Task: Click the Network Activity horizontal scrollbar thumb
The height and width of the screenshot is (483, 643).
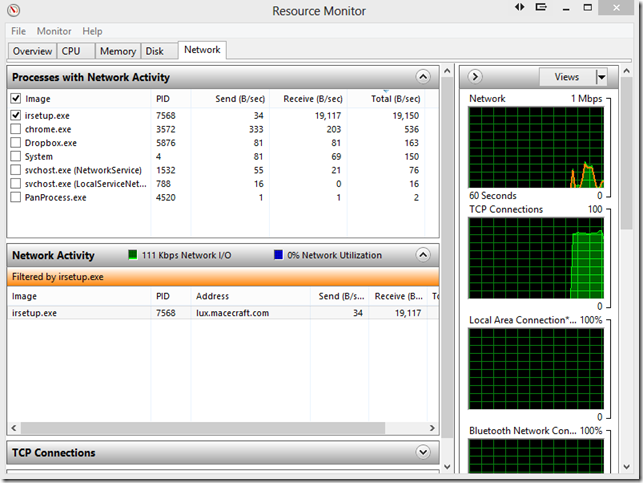Action: point(203,428)
